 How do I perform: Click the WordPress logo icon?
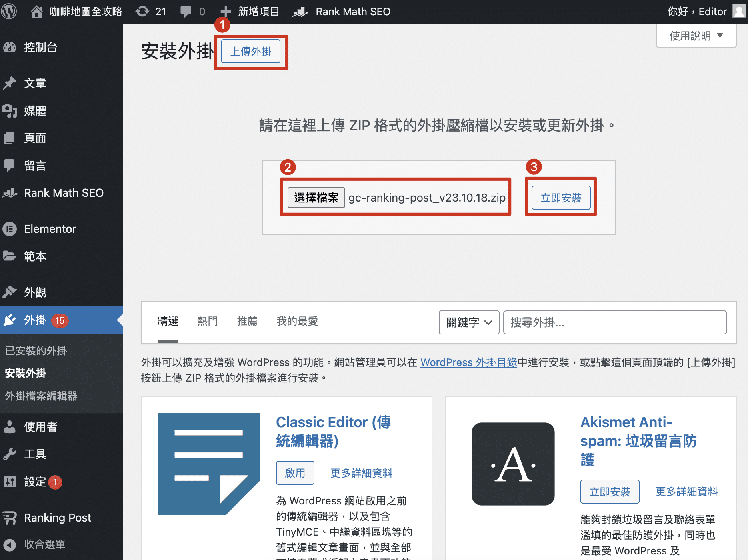pos(9,12)
